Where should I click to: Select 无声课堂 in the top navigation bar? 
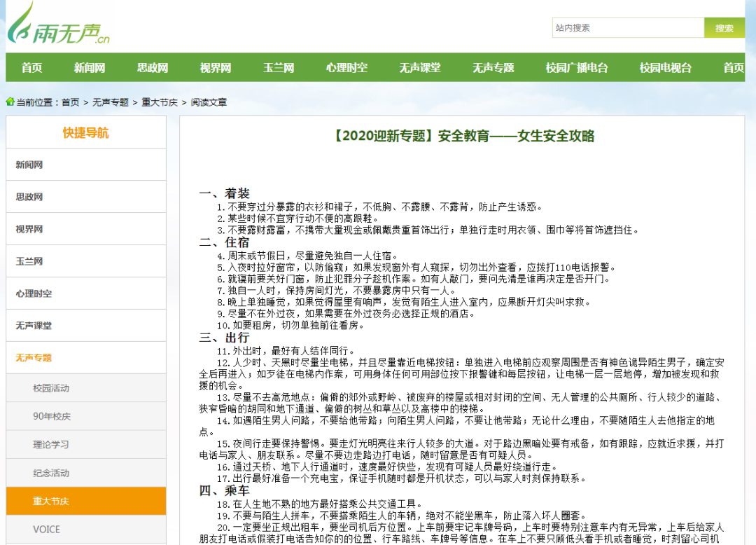coord(420,68)
